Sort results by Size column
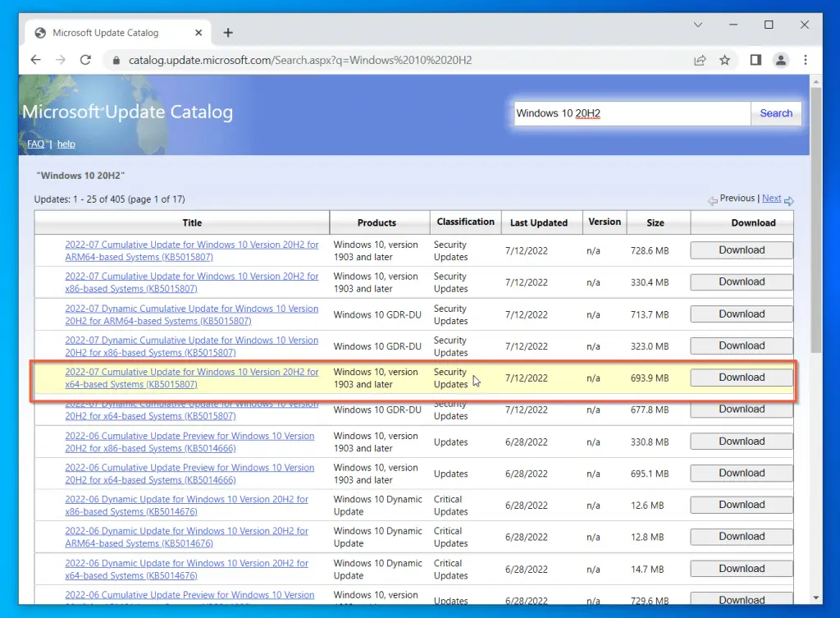Image resolution: width=840 pixels, height=618 pixels. coord(655,222)
